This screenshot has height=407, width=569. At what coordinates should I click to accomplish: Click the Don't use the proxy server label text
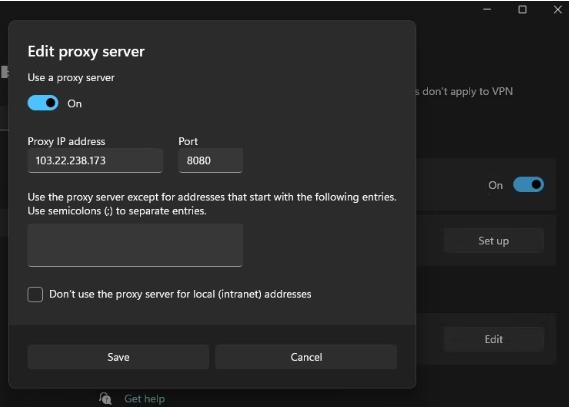point(180,294)
